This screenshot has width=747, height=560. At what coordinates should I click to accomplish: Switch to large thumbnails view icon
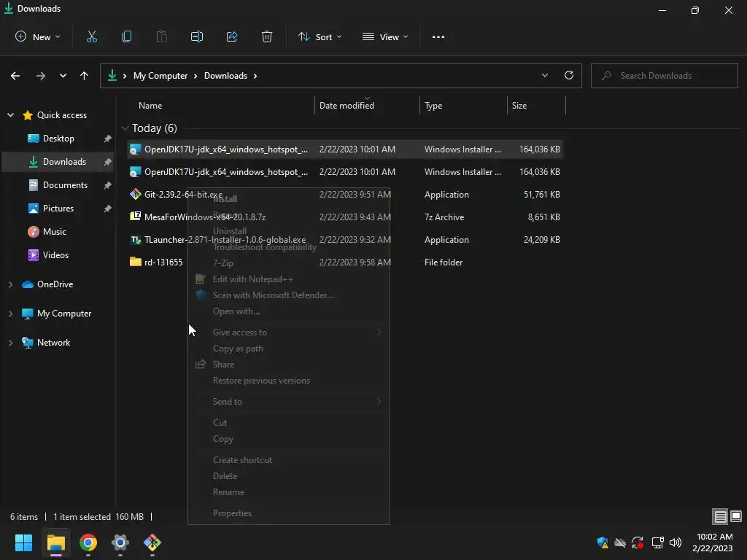(x=736, y=516)
